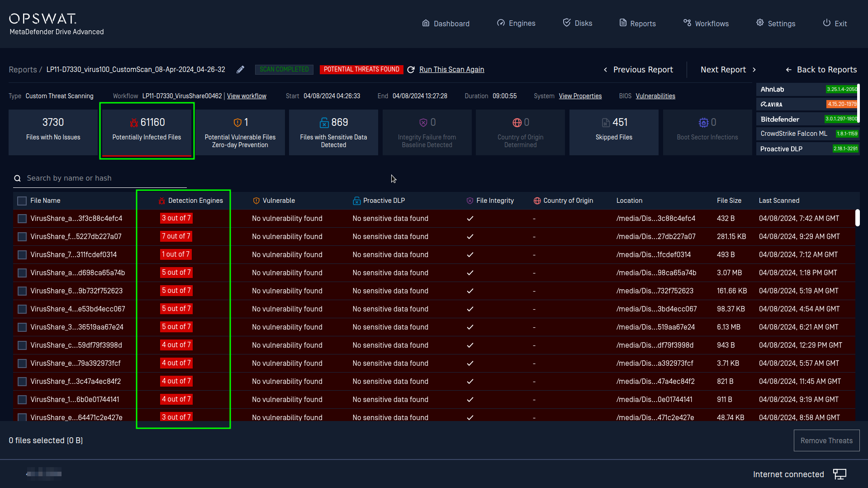868x488 pixels.
Task: Click the Settings gear icon
Action: click(760, 23)
